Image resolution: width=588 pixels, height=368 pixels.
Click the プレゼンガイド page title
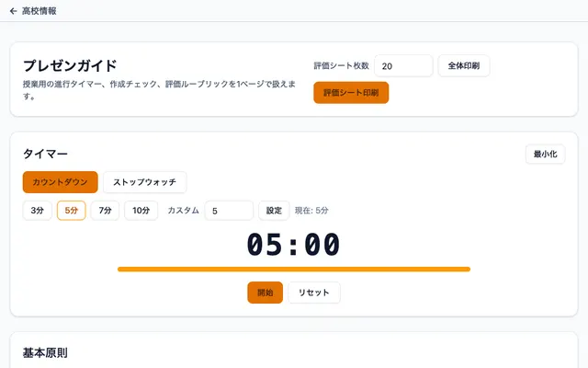(x=70, y=65)
